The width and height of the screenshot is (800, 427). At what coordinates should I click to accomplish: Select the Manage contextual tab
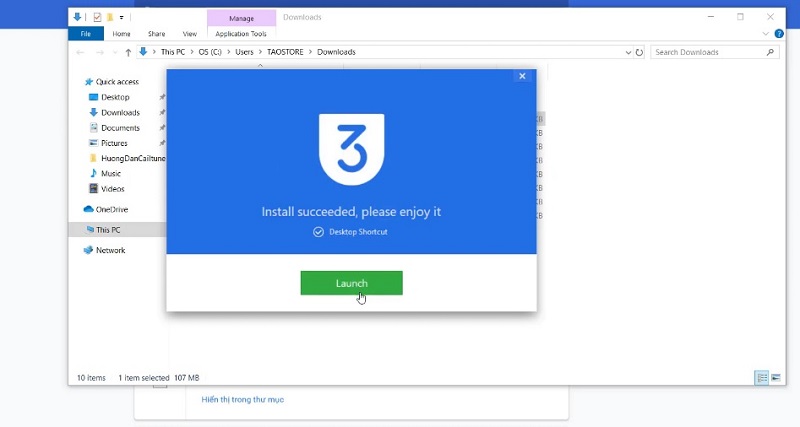tap(241, 18)
